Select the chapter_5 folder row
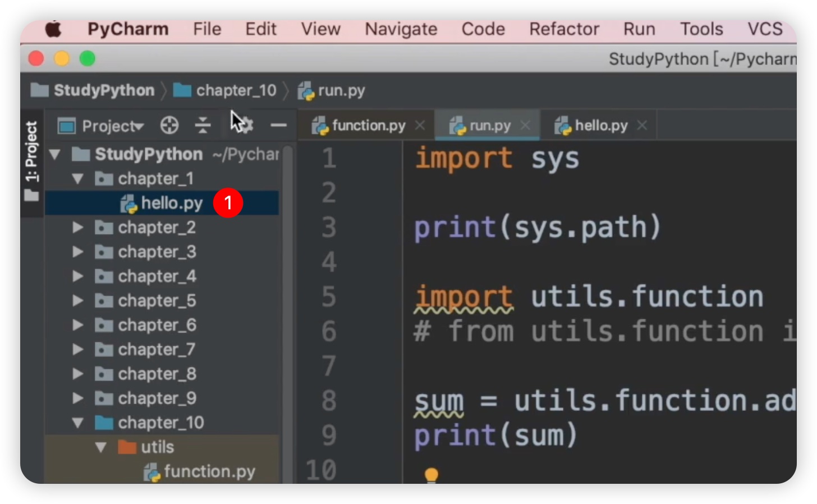Viewport: 817px width, 504px height. [x=162, y=301]
